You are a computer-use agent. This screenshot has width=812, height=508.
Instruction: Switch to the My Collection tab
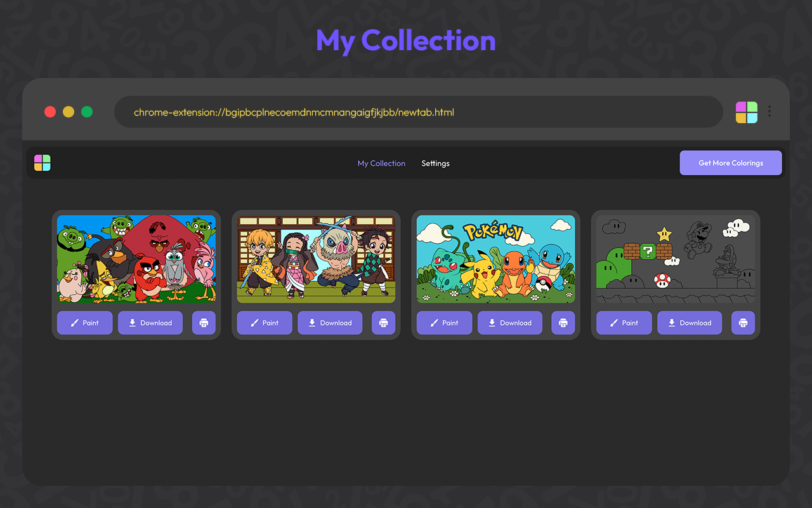(x=381, y=163)
